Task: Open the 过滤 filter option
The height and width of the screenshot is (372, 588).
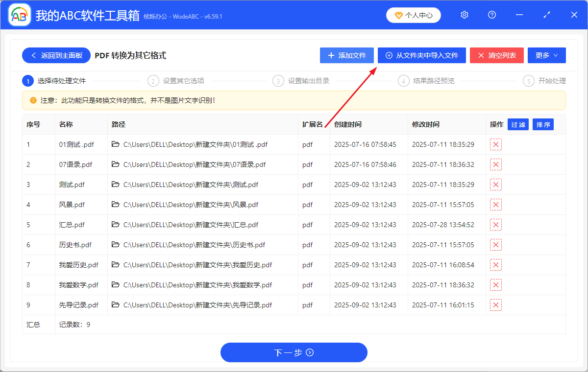Action: 518,124
